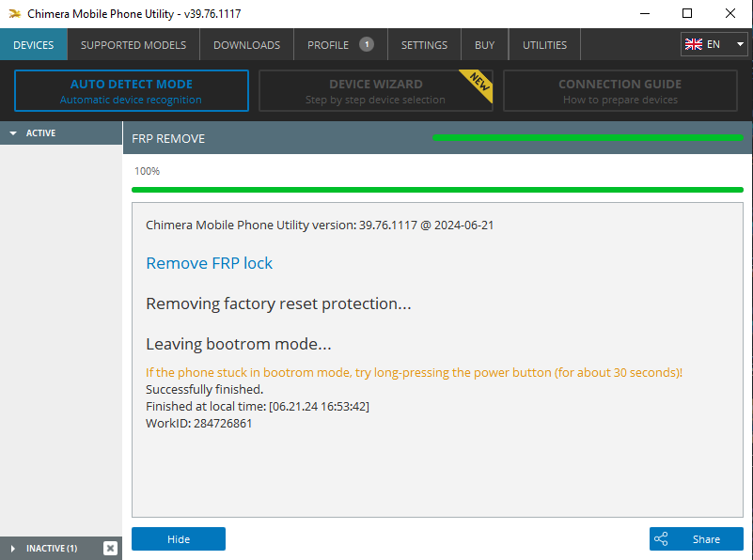The height and width of the screenshot is (560, 753).
Task: Click the 'Successfully finished.' log line
Action: pos(205,389)
